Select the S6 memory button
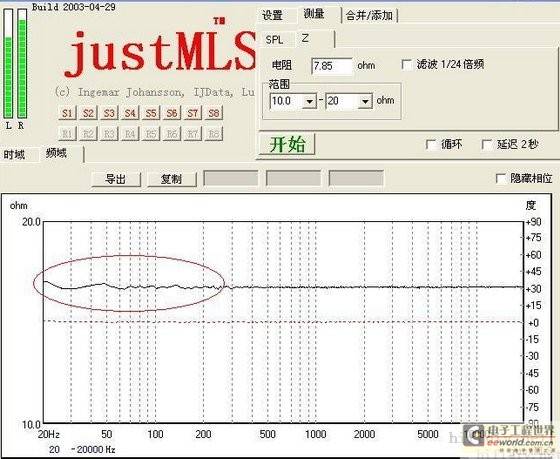Screen dimensions: 560x459 point(172,113)
